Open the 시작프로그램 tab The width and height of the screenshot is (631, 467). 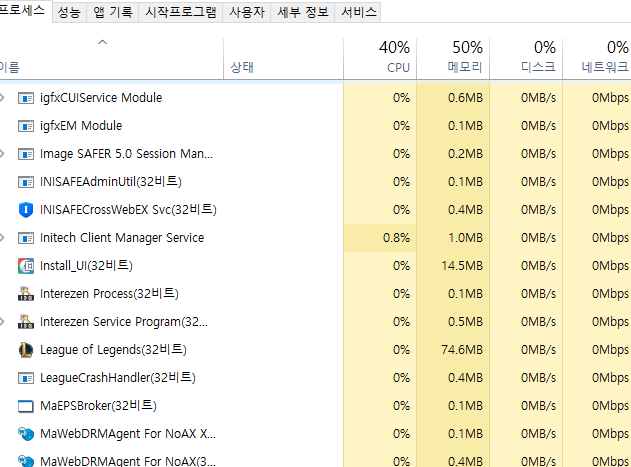coord(180,12)
